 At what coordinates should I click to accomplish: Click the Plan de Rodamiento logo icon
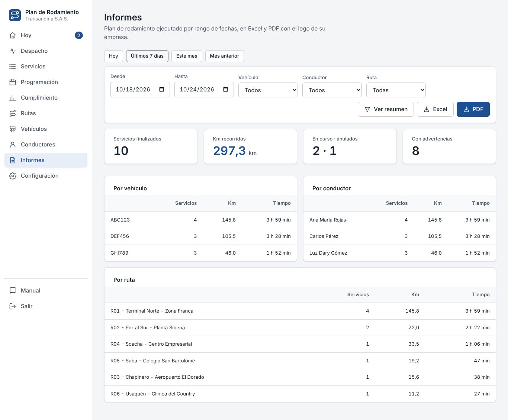pyautogui.click(x=15, y=15)
